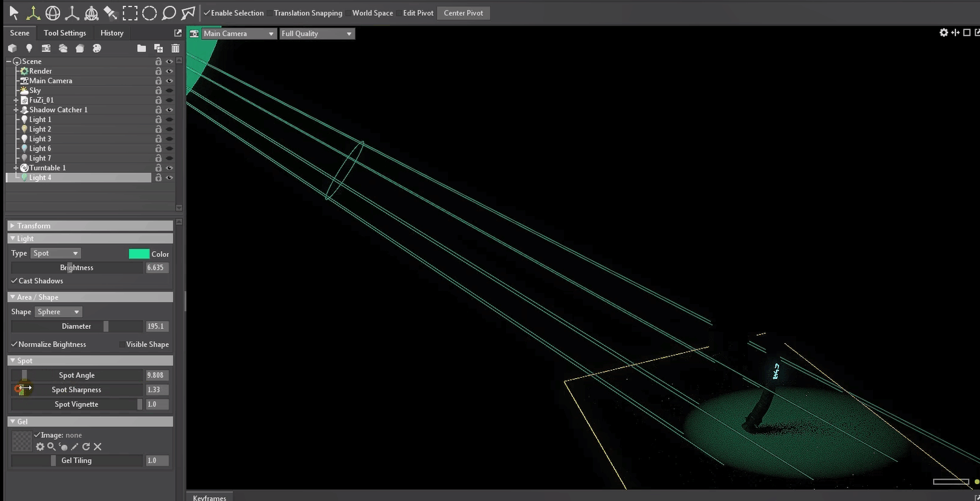Select Light 2 in scene tree
Viewport: 980px width, 501px height.
tap(40, 129)
